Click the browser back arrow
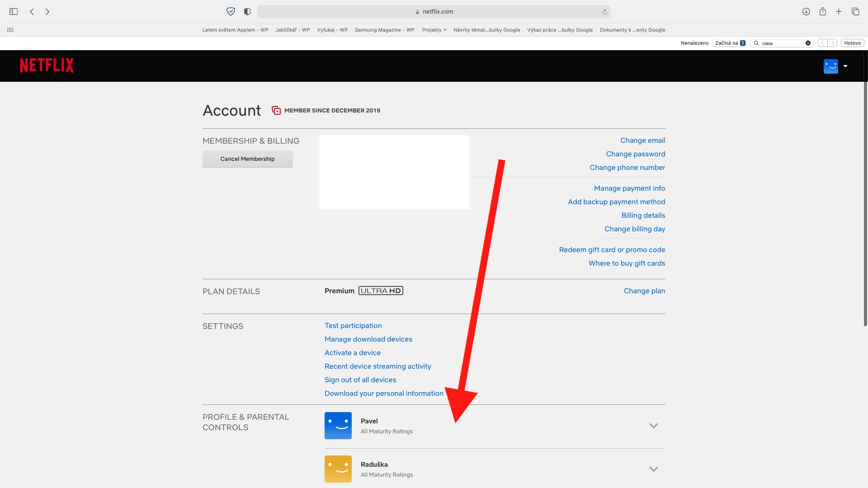 pyautogui.click(x=32, y=12)
